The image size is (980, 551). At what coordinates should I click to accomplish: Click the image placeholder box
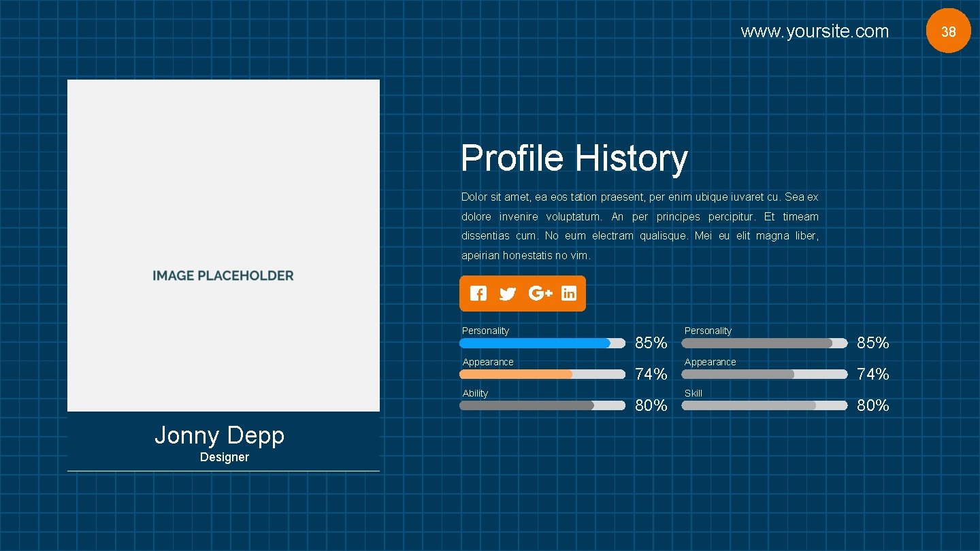223,246
